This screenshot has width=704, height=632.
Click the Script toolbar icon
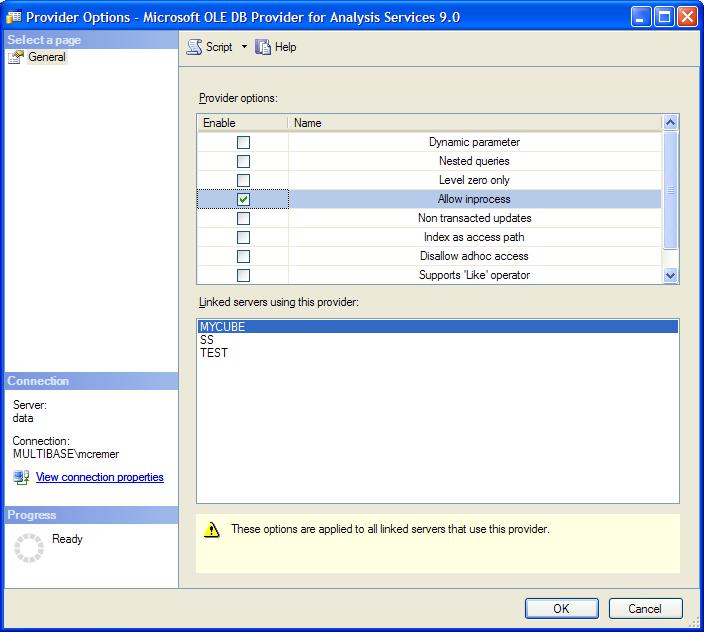point(195,47)
